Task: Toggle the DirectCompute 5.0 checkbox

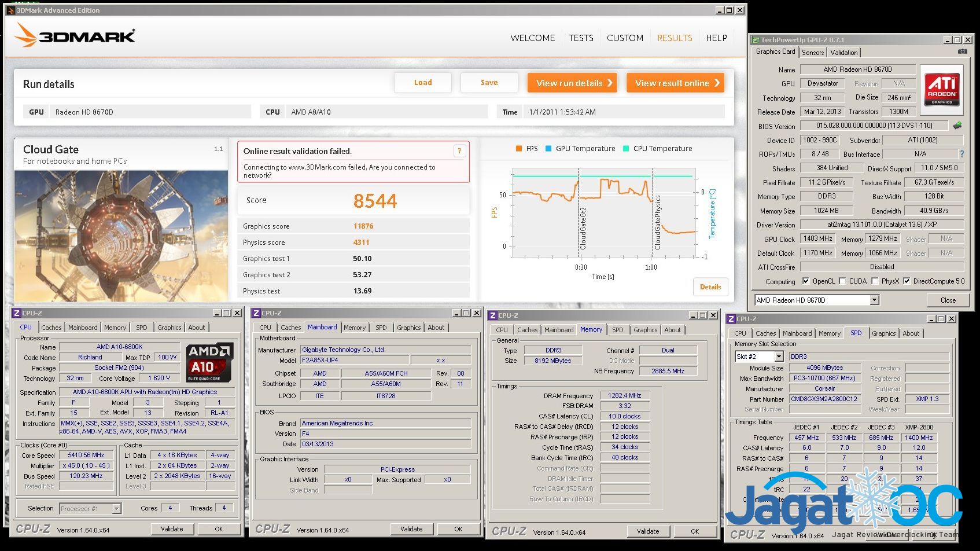Action: coord(907,281)
